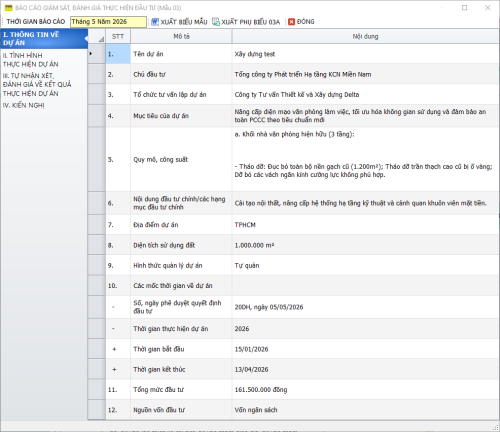
Task: Click the current row indicator arrow
Action: tap(91, 53)
